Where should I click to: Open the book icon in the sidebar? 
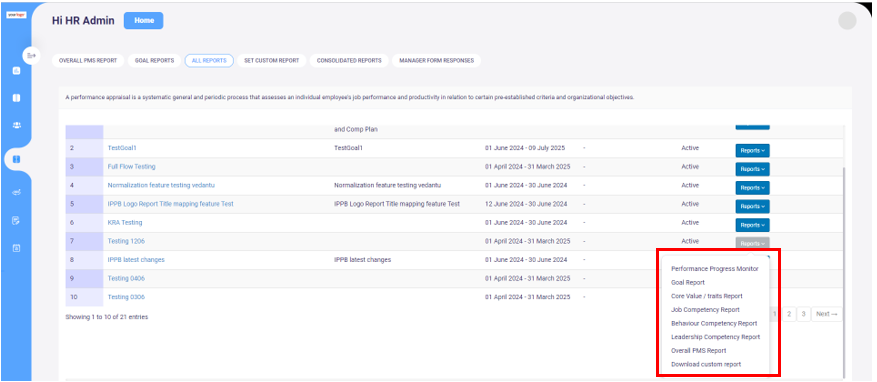pos(16,98)
